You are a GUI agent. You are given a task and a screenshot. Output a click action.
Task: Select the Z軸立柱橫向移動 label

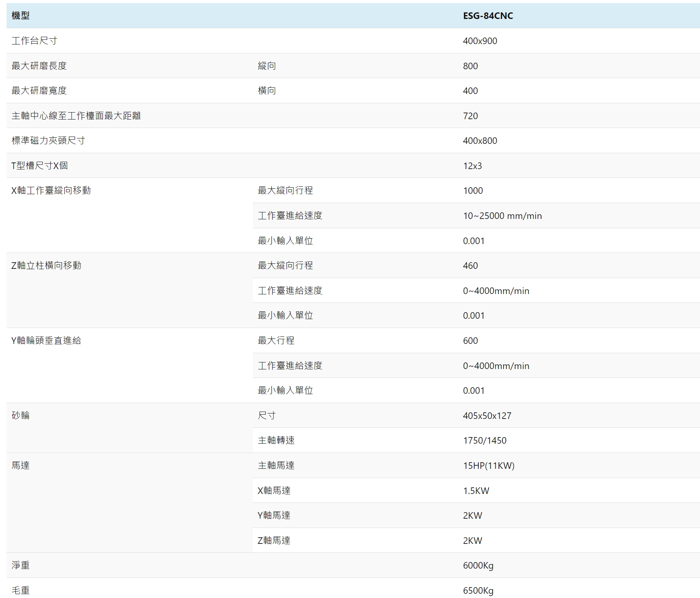tap(46, 265)
